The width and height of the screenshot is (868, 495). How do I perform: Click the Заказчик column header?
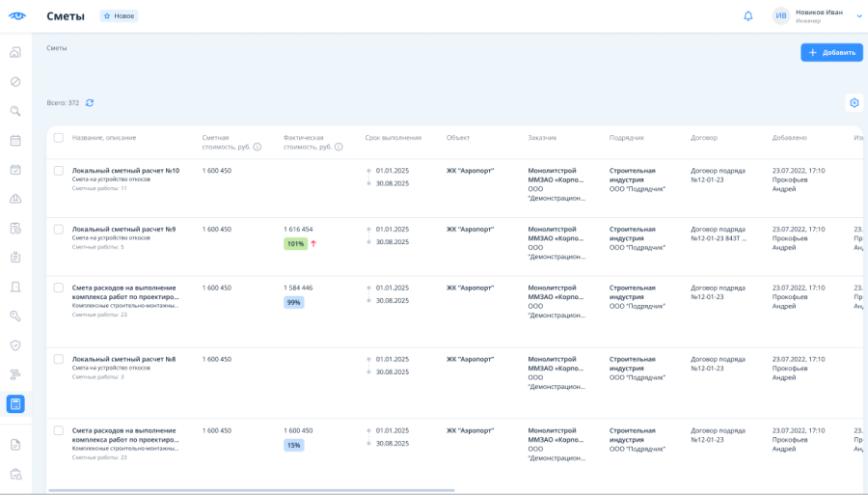point(542,138)
